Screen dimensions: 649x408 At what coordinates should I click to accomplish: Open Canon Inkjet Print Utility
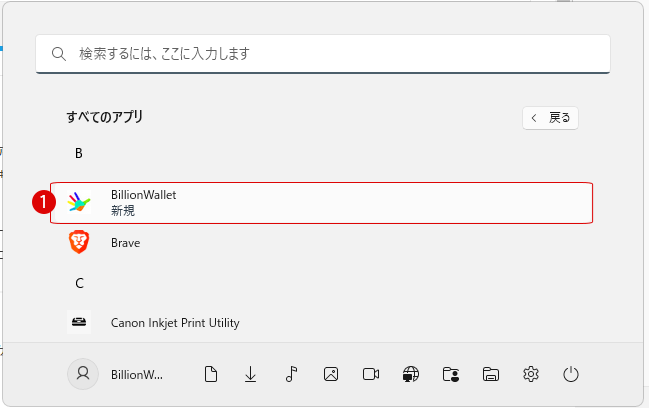pos(322,322)
